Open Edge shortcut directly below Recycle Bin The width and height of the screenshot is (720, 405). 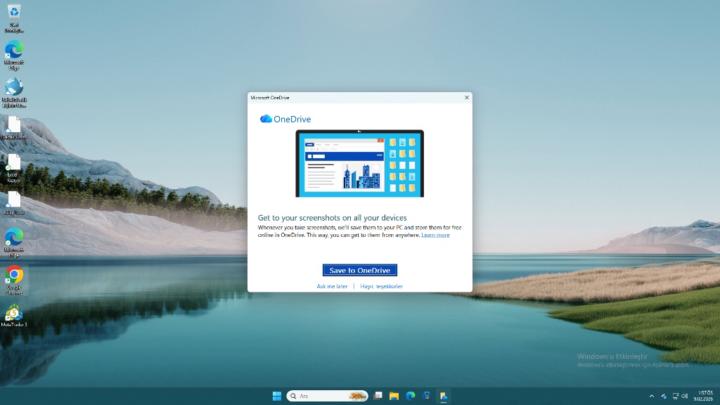point(14,55)
